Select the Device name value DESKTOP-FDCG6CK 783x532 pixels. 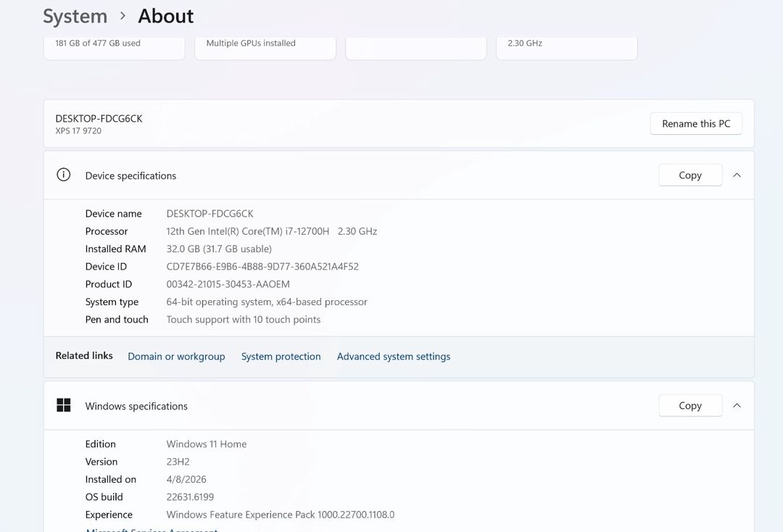click(210, 214)
